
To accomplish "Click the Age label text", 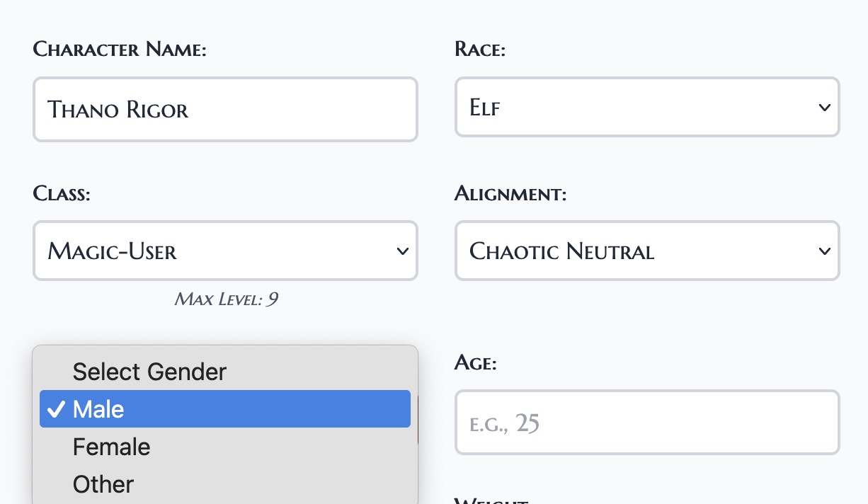I will 475,363.
